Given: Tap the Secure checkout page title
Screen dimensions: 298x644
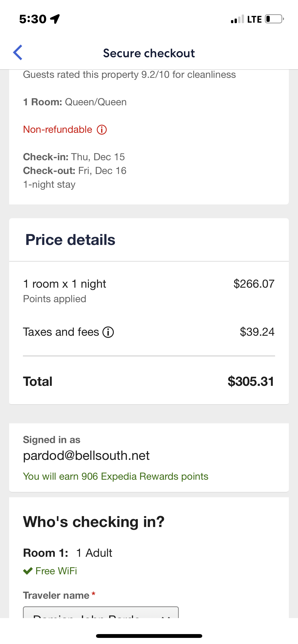Looking at the screenshot, I should point(149,53).
